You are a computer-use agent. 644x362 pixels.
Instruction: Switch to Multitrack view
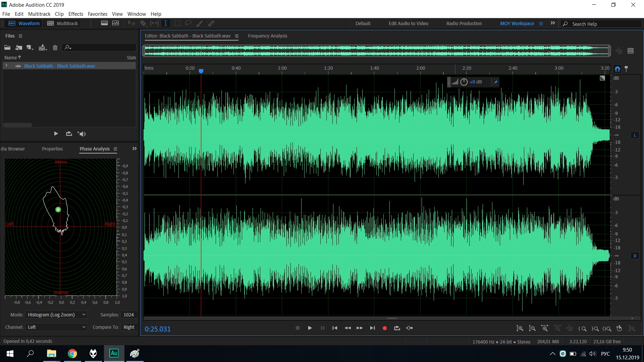(x=62, y=23)
